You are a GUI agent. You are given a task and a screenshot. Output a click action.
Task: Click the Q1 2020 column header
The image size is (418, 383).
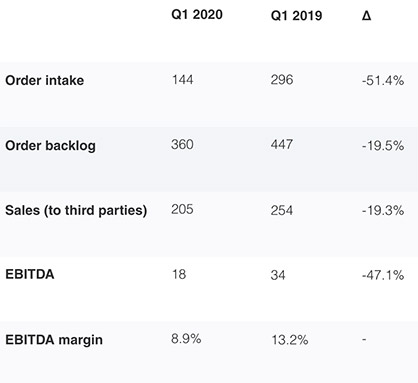(197, 15)
